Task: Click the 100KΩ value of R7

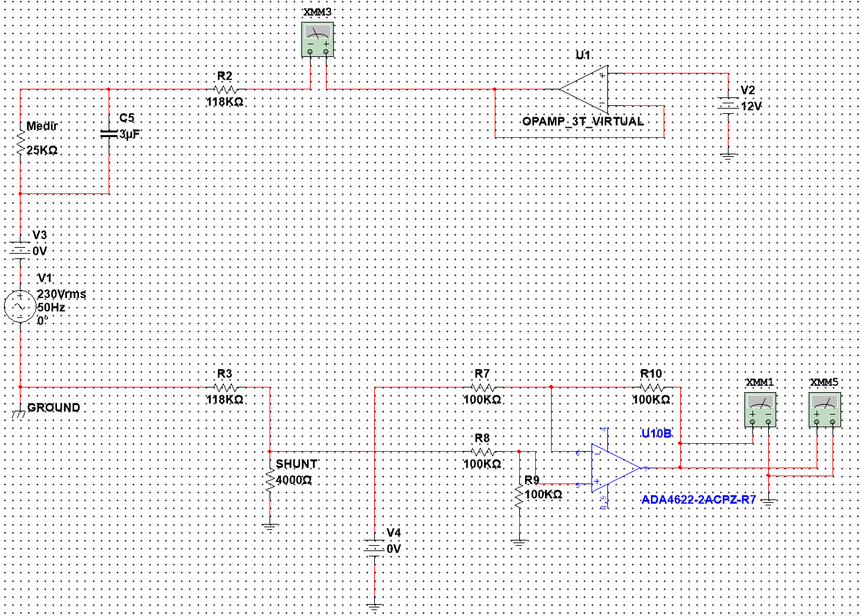Action: 482,400
